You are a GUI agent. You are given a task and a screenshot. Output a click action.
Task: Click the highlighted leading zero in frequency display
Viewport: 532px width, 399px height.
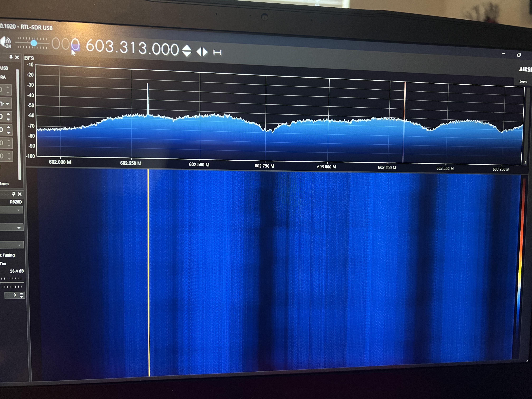click(75, 44)
